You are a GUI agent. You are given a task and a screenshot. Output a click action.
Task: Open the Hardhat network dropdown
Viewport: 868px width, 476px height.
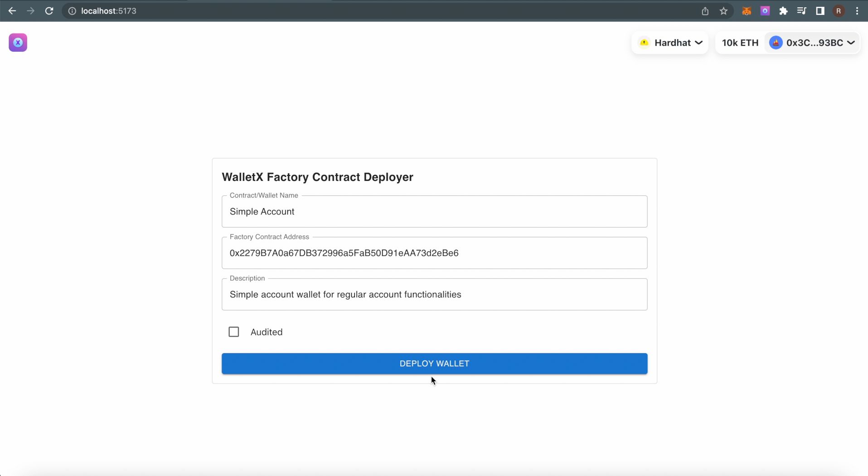click(x=670, y=43)
